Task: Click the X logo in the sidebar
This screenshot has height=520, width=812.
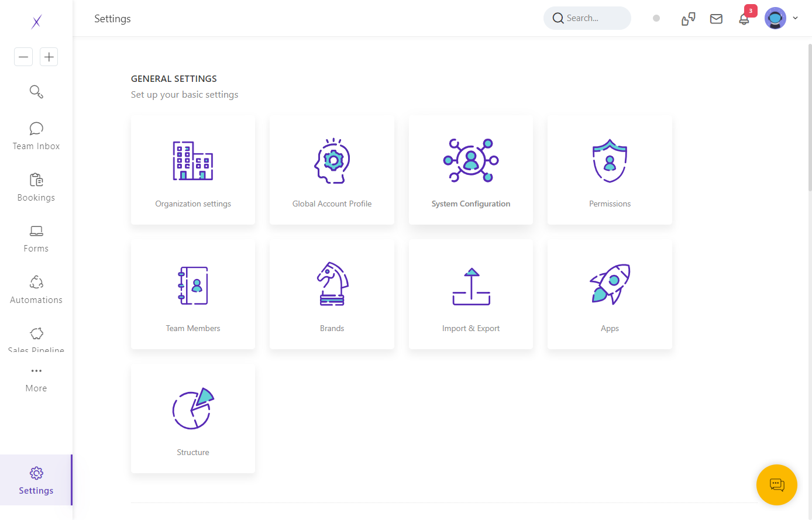Action: [36, 22]
